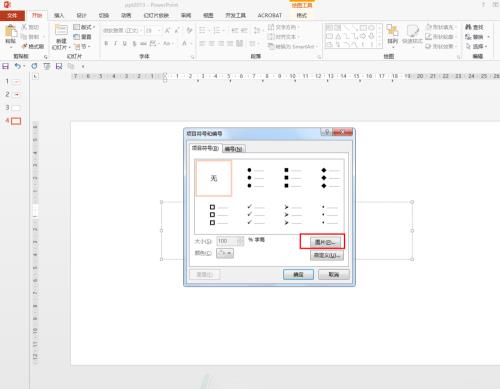Click the Customize button in dialog
Screen dimensions: 500x389
tap(327, 256)
